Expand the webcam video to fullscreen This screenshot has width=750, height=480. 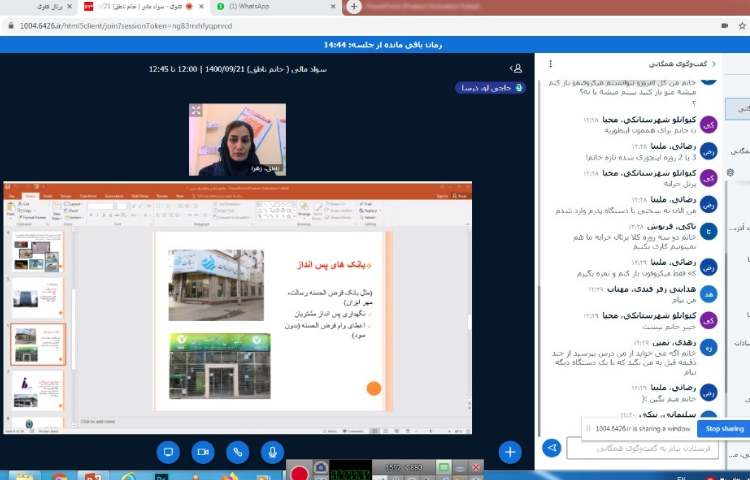(196, 110)
